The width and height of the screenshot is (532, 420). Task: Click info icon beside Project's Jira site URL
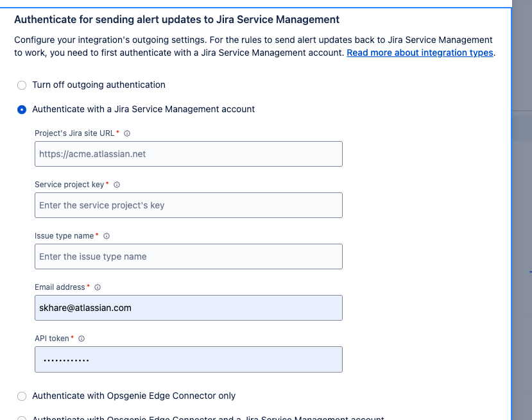[x=127, y=133]
